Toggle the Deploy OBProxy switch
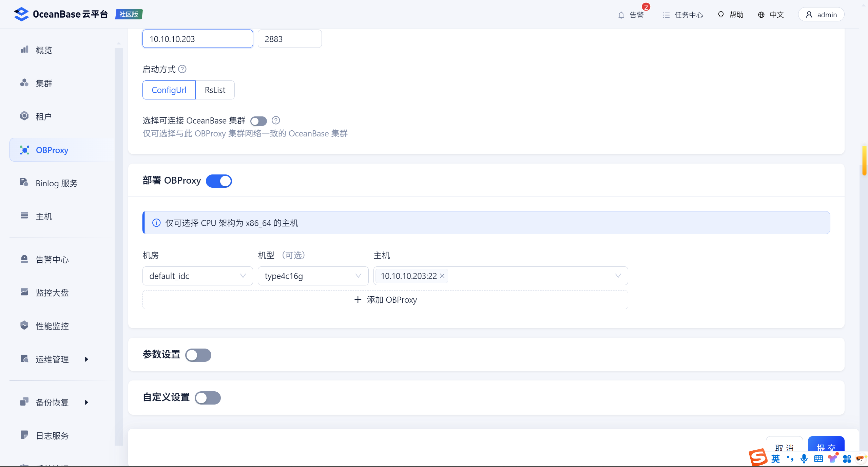The image size is (868, 467). pyautogui.click(x=219, y=181)
